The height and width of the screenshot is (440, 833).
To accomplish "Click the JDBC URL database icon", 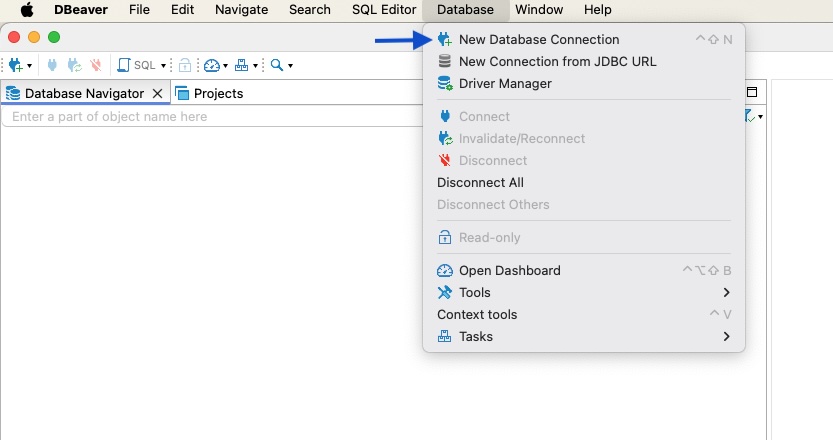I will pos(445,61).
